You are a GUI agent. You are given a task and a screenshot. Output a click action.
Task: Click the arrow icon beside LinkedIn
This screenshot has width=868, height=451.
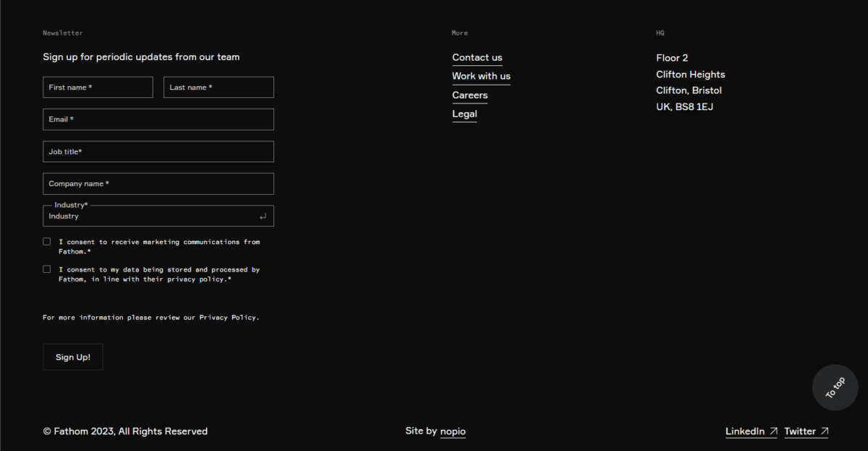click(x=773, y=431)
